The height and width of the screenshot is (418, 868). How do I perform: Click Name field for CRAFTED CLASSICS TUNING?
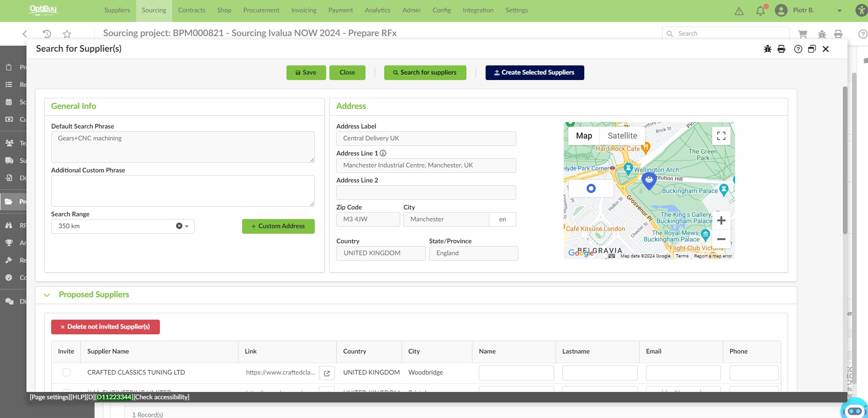[516, 373]
